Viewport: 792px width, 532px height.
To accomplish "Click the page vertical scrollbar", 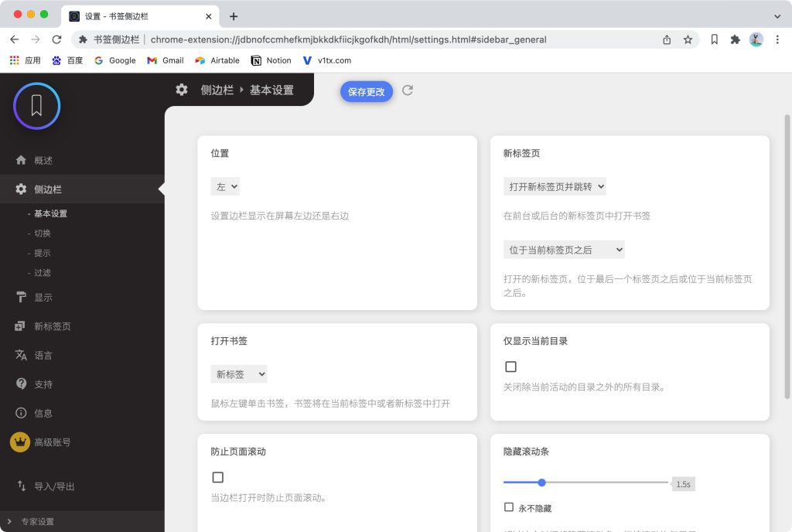I will [787, 257].
